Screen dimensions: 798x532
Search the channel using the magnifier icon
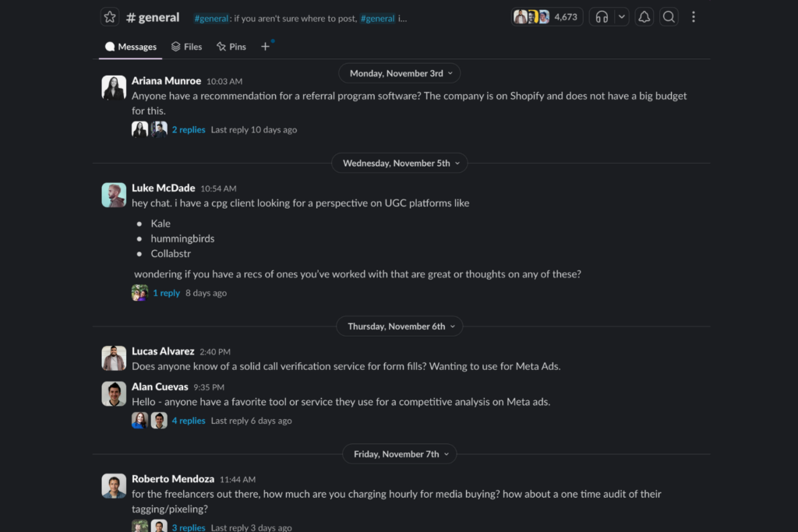pyautogui.click(x=669, y=16)
